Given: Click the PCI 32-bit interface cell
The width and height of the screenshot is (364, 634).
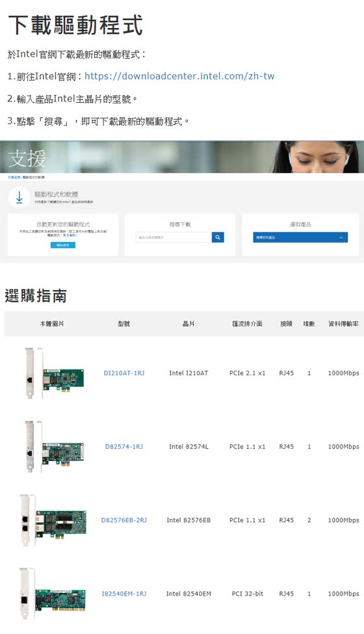Looking at the screenshot, I should coord(247,594).
